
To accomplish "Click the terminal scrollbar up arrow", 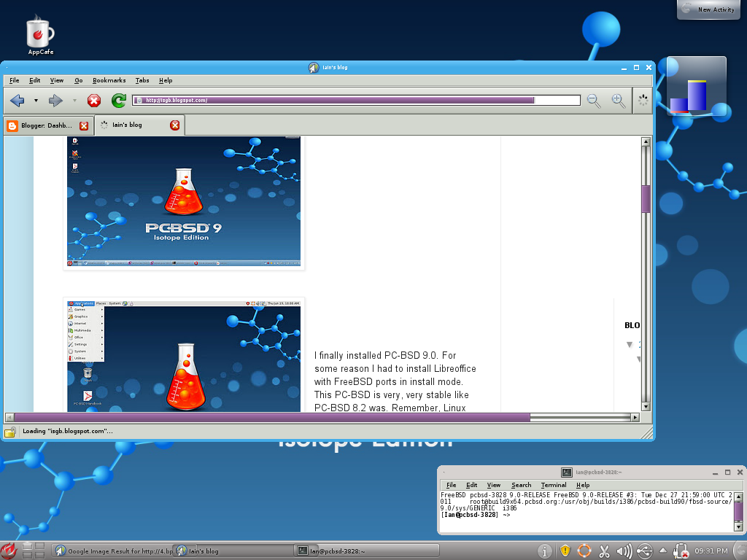I will (x=738, y=497).
